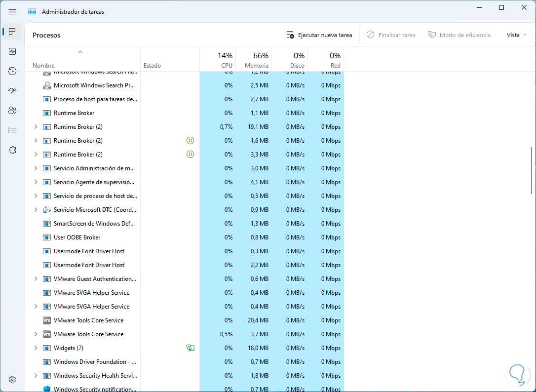Expand the Runtime Broker (2) 19,1 MB group
This screenshot has width=536, height=392.
coord(36,127)
